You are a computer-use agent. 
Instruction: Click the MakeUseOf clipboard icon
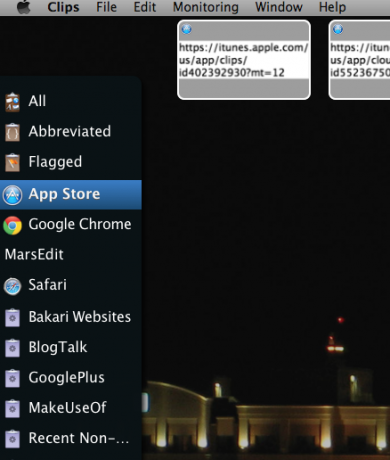(12, 409)
